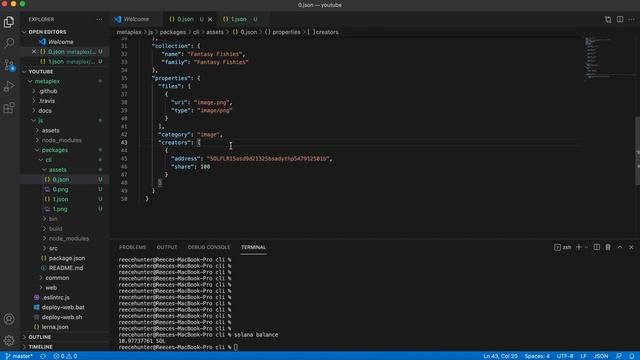Open the Run and Debug view
The height and width of the screenshot is (360, 640).
pos(9,87)
